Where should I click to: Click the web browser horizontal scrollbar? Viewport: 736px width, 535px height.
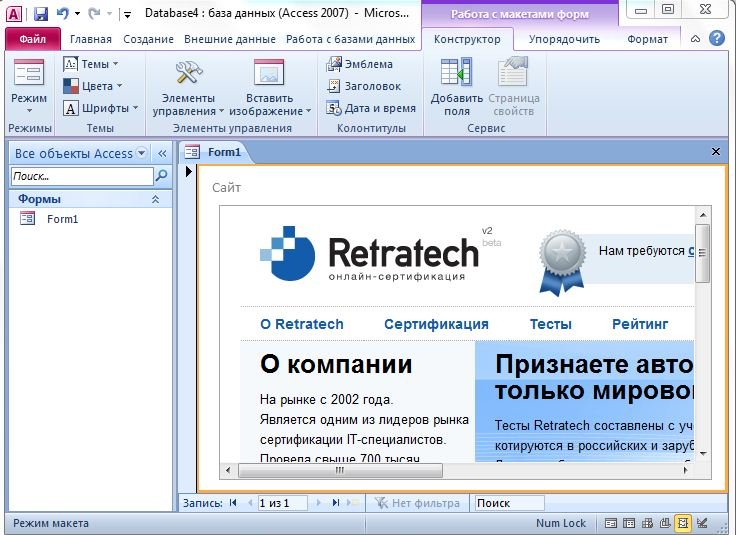tap(340, 469)
